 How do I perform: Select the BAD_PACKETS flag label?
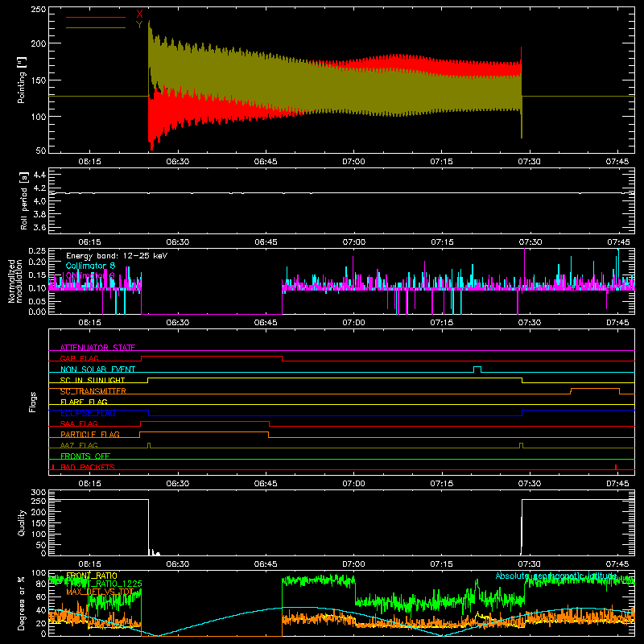pyautogui.click(x=88, y=468)
